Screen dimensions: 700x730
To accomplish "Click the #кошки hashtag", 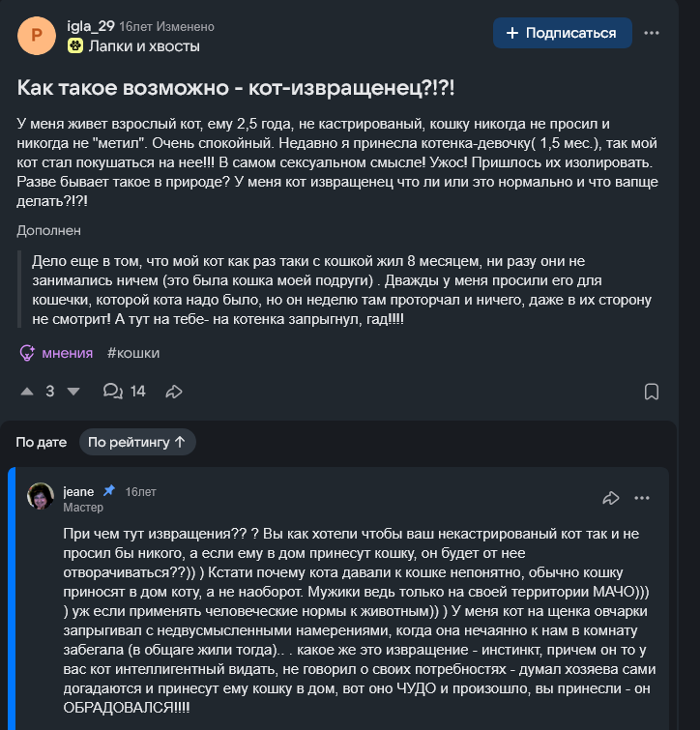I will coord(133,353).
